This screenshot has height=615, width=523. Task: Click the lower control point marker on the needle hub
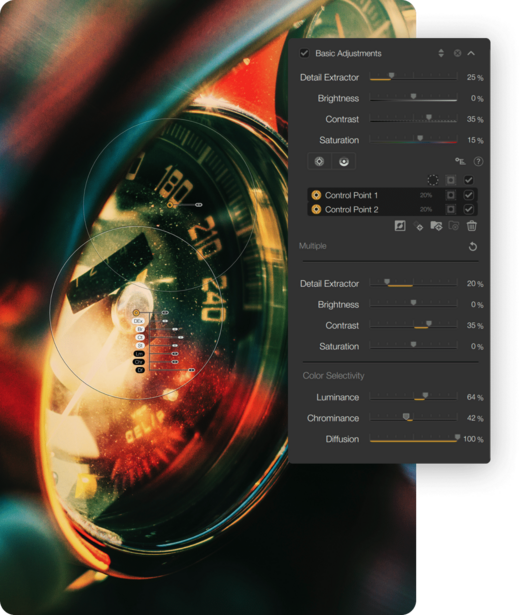pos(136,313)
